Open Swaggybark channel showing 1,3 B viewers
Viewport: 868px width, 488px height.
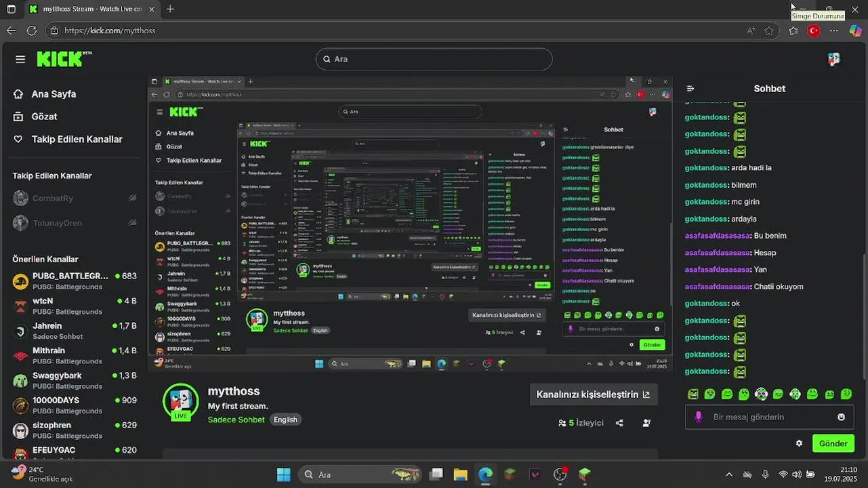click(x=75, y=380)
